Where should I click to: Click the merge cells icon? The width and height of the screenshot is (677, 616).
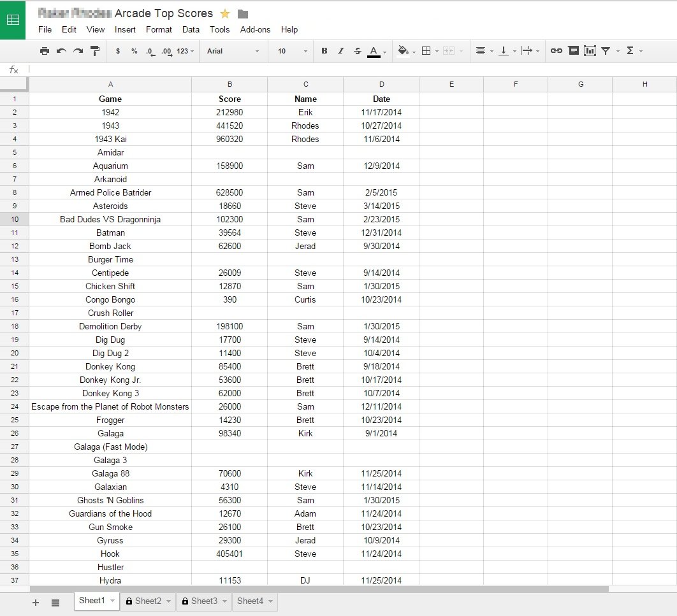point(449,51)
